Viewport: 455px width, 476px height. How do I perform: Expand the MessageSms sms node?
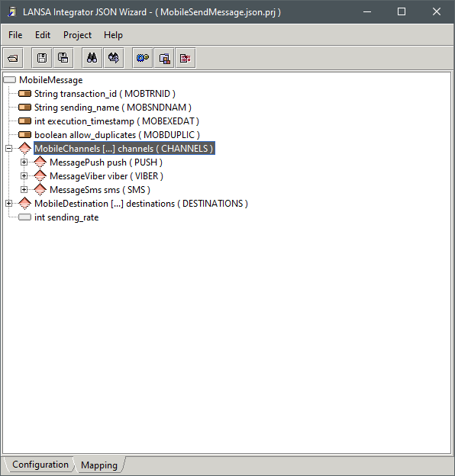[x=24, y=189]
